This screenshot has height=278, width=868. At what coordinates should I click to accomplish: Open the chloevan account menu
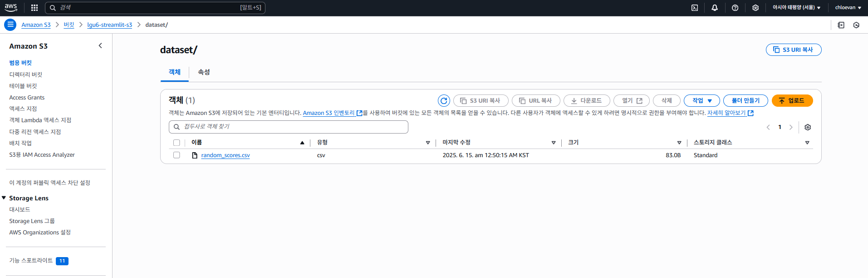(848, 8)
